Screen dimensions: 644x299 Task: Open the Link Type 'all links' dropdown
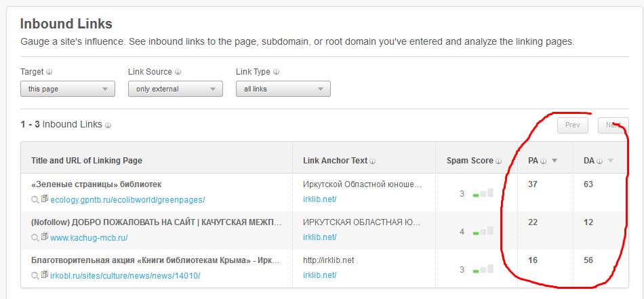(x=283, y=89)
